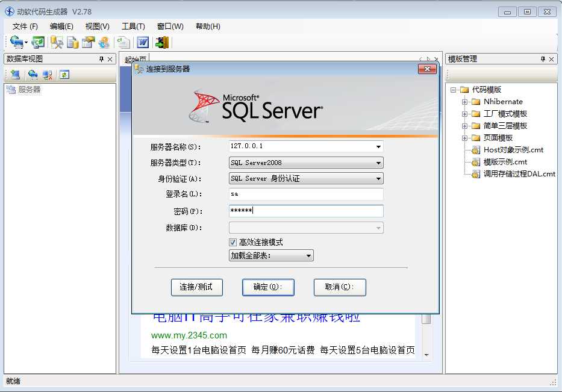Click globe connect icon in database view toolbar
The width and height of the screenshot is (562, 392).
33,75
